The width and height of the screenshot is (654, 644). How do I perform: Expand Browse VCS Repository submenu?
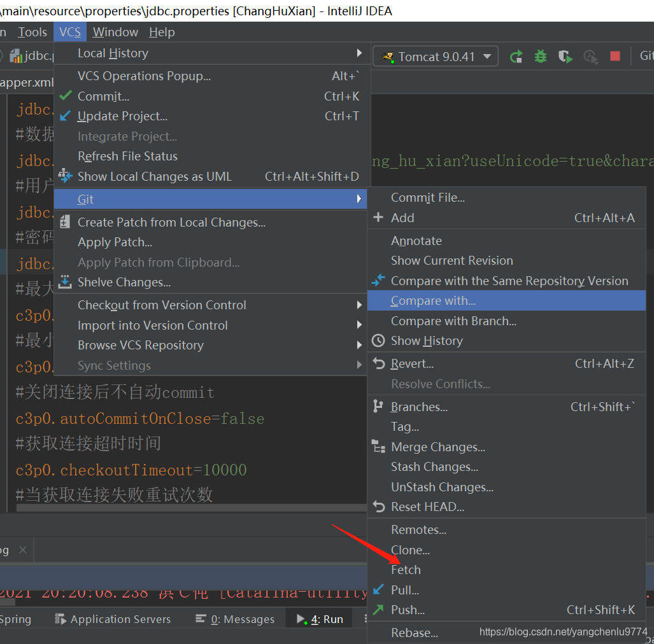click(x=211, y=346)
